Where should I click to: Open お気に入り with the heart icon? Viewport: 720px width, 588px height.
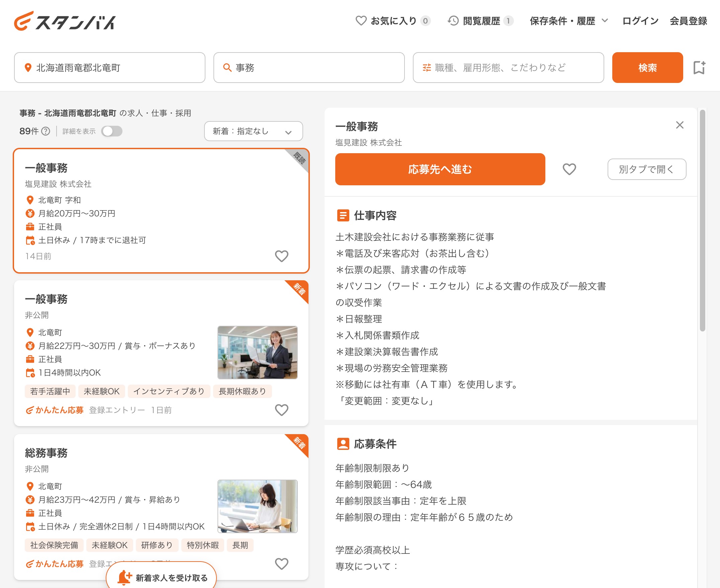tap(361, 21)
